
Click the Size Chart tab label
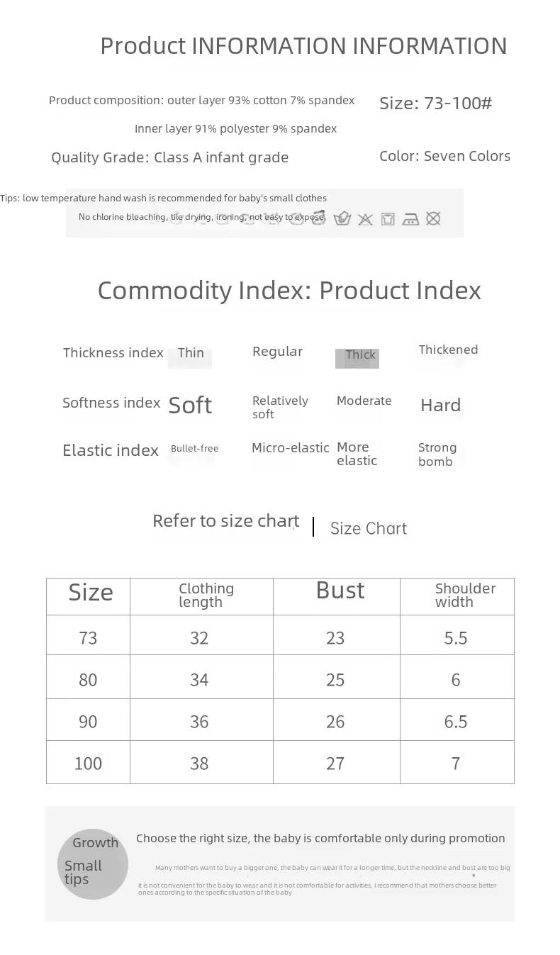[x=369, y=528]
